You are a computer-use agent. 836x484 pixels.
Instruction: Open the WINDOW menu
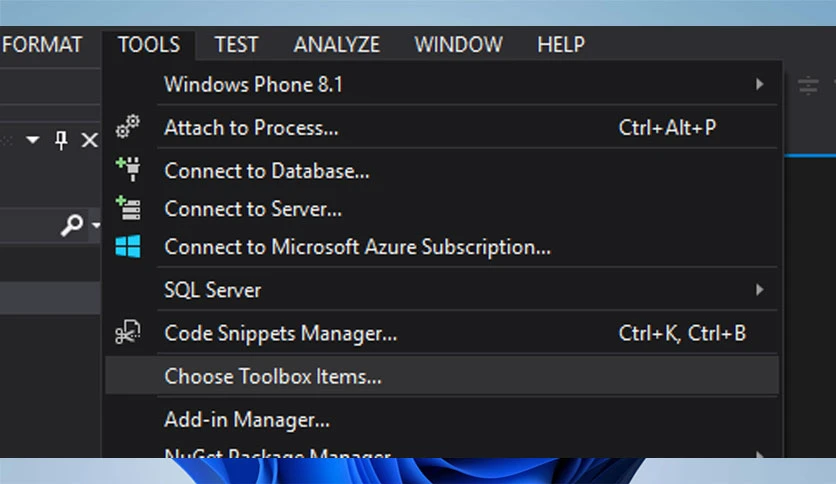coord(459,44)
